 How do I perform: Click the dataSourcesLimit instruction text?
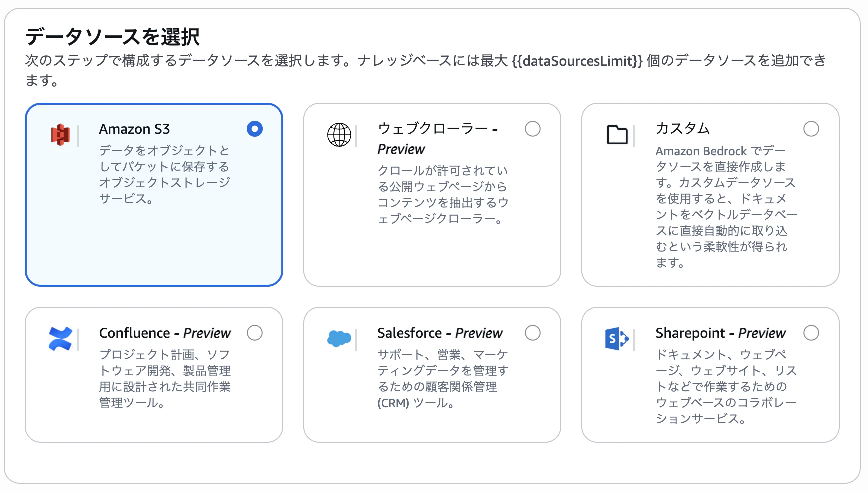click(426, 70)
